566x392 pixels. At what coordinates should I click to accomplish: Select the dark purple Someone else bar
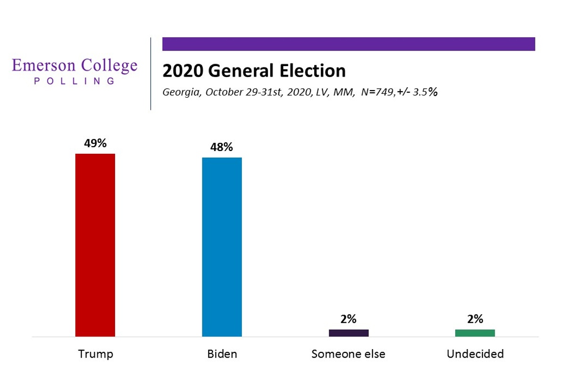coord(349,333)
